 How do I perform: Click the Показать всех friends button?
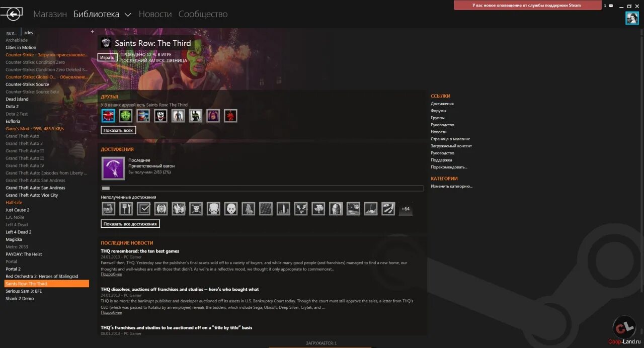118,130
